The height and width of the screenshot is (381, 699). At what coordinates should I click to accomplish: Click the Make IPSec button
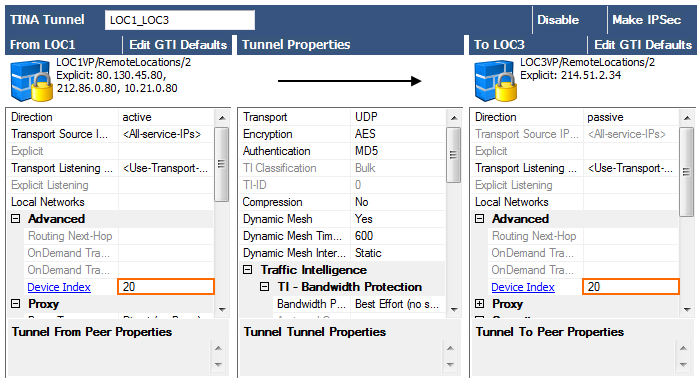tap(646, 20)
